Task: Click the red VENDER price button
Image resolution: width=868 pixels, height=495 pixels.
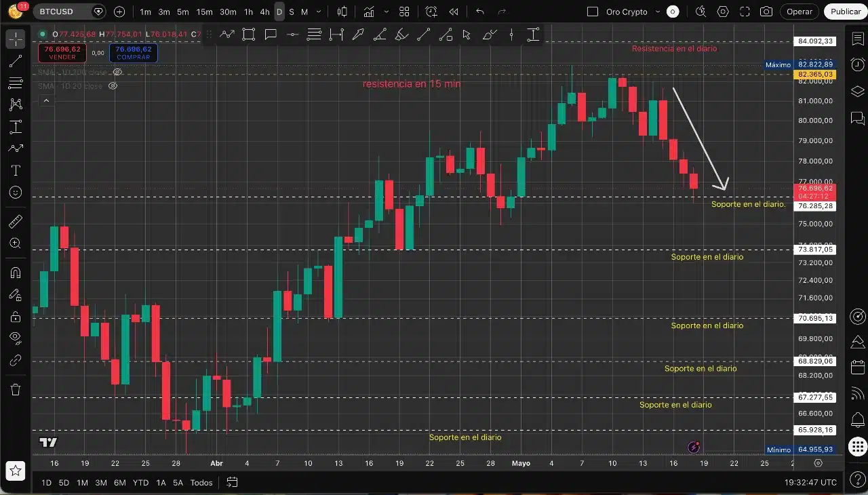Action: point(62,53)
